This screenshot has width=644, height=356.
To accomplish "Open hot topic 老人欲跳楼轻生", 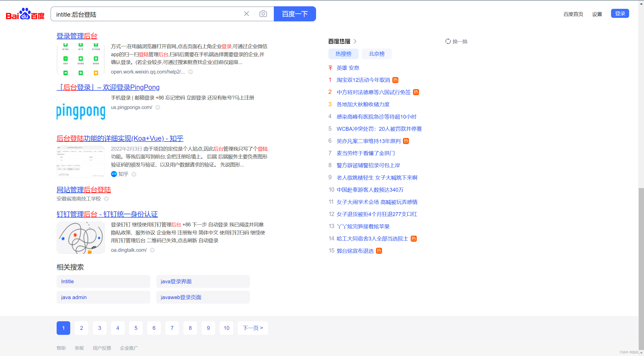I will [x=377, y=177].
